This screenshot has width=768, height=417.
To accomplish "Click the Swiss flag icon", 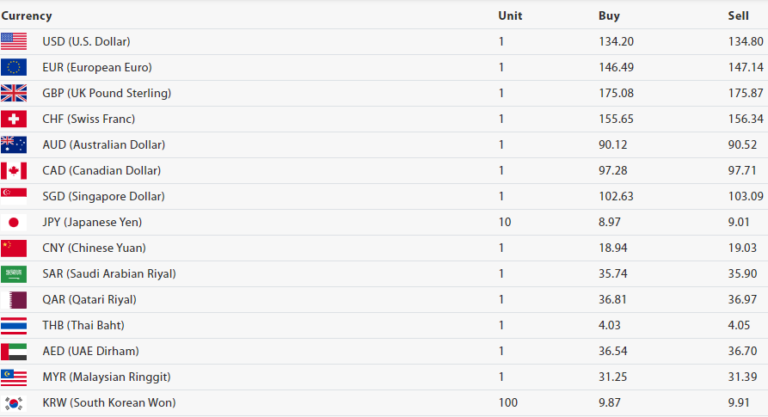I will pyautogui.click(x=14, y=119).
